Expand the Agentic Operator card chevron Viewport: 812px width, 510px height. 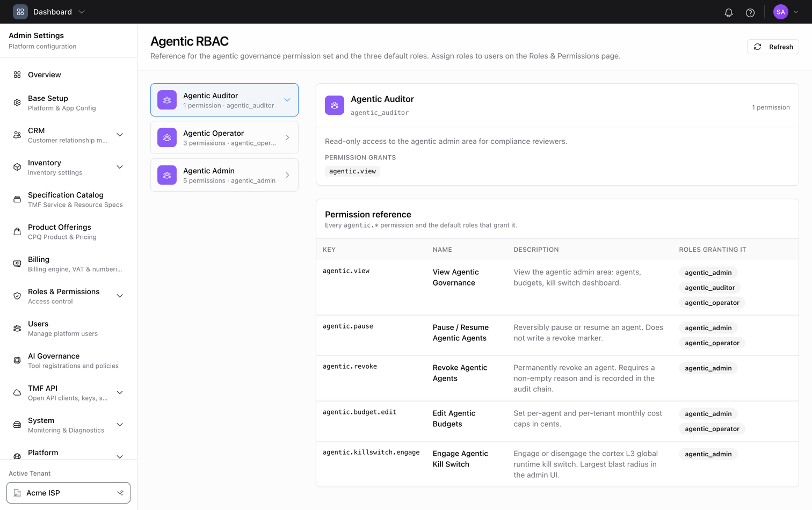tap(287, 137)
